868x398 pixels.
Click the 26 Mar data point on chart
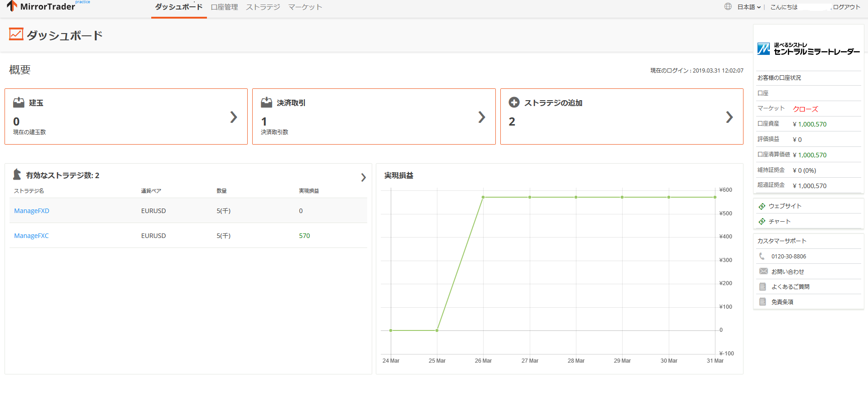483,197
